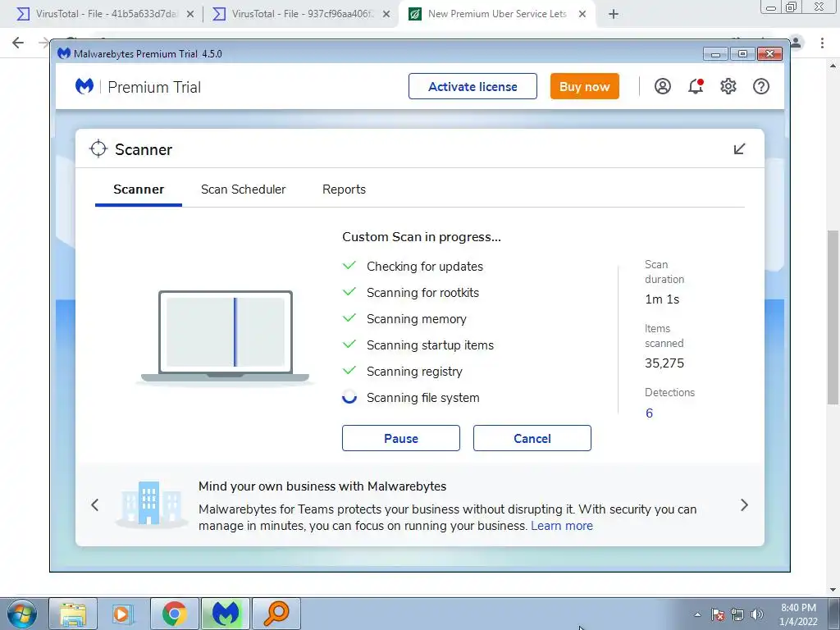Click the Chrome back arrow
Viewport: 840px width, 630px height.
[18, 43]
